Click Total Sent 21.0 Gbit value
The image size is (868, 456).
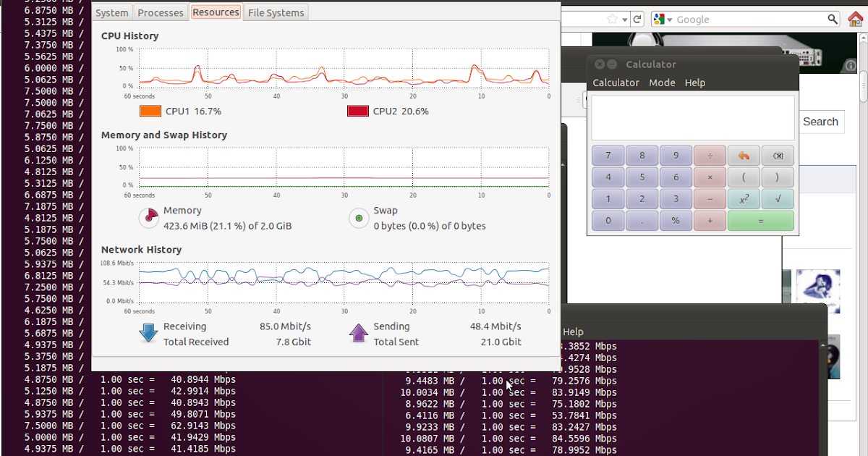tap(501, 342)
